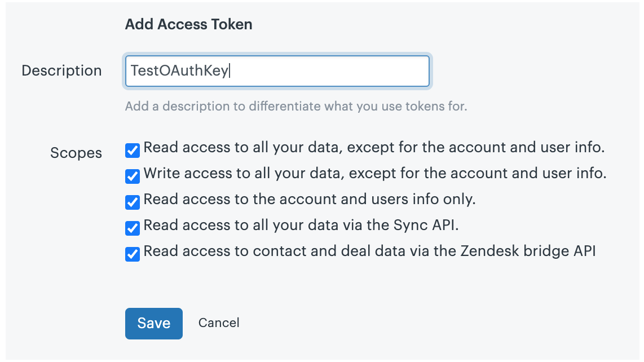
Task: Click the TestOAuthKey text inside the field
Action: 179,70
